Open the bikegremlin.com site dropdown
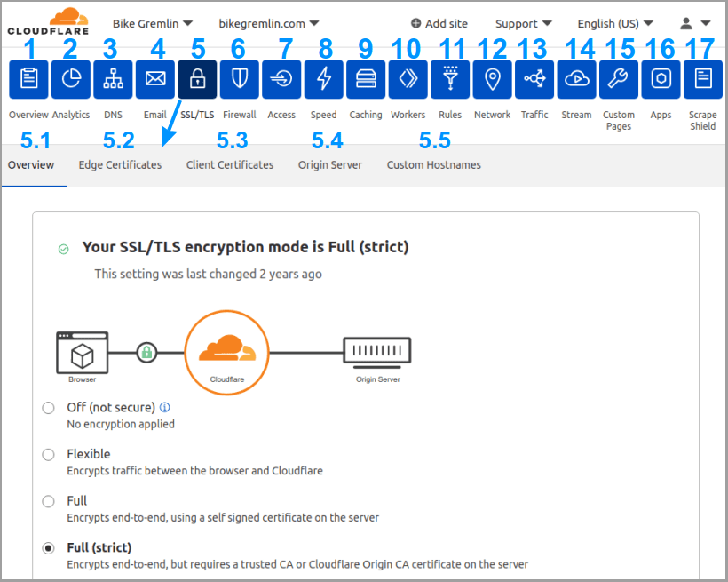Viewport: 728px width, 582px height. click(269, 23)
